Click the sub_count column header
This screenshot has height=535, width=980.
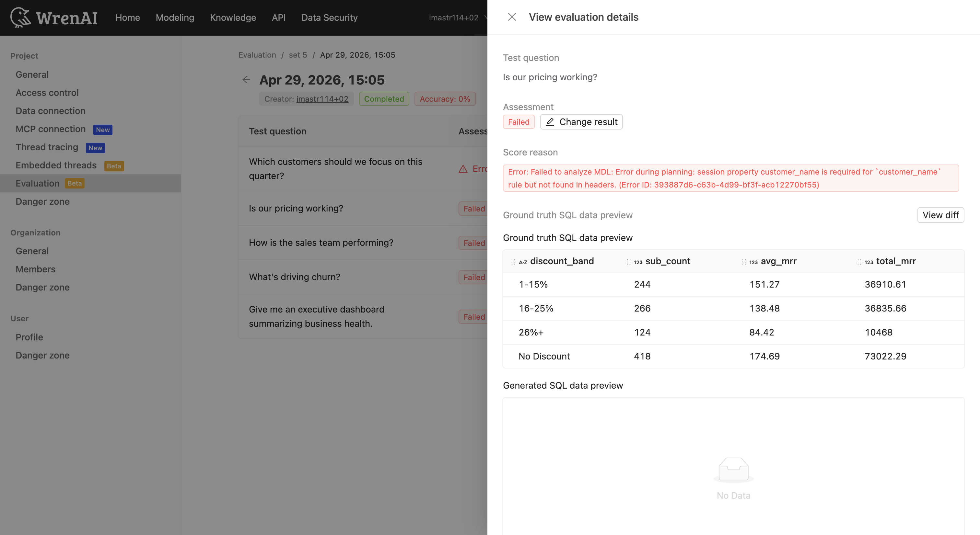coord(676,261)
